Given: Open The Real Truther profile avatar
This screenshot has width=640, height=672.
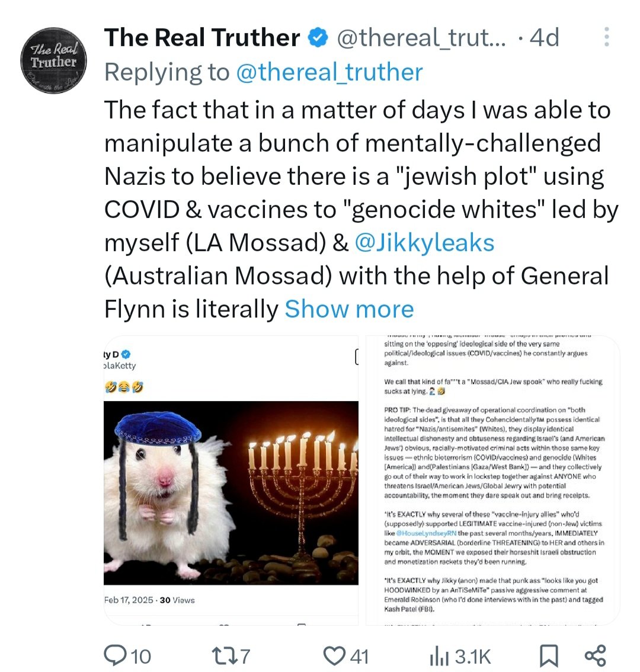Looking at the screenshot, I should 54,61.
